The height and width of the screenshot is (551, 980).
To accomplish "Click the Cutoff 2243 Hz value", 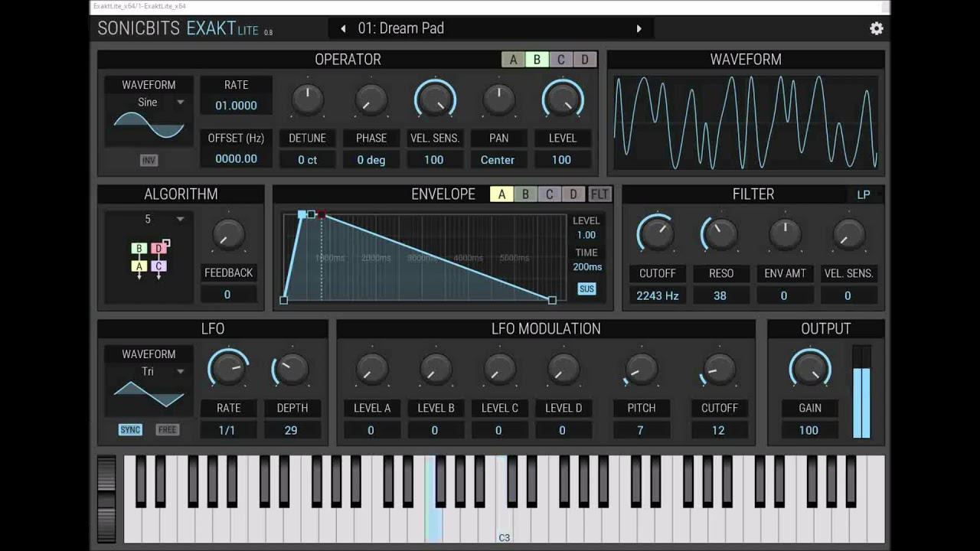I will (657, 295).
